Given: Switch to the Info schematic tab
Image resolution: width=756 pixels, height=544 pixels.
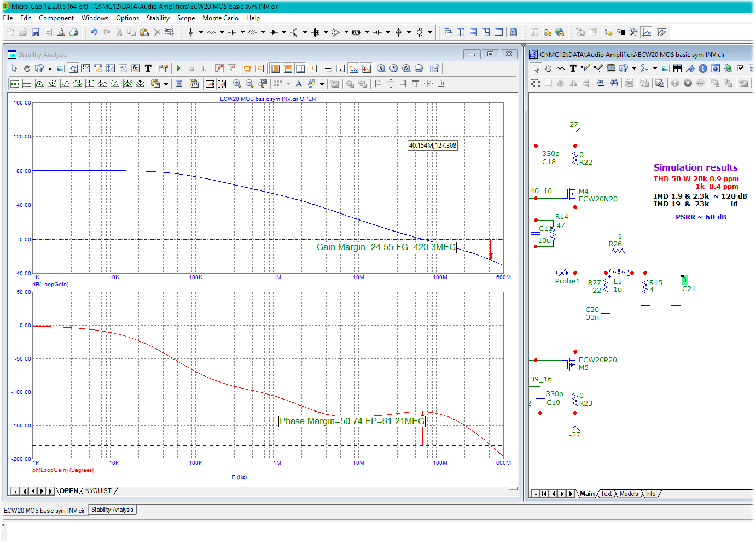Looking at the screenshot, I should click(650, 494).
